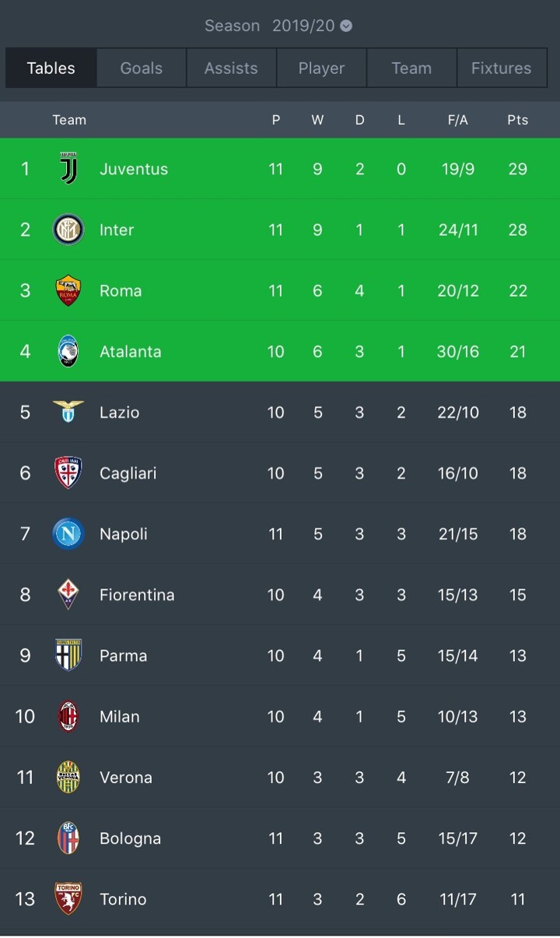560x938 pixels.
Task: Open the Fixtures tab
Action: pyautogui.click(x=501, y=68)
